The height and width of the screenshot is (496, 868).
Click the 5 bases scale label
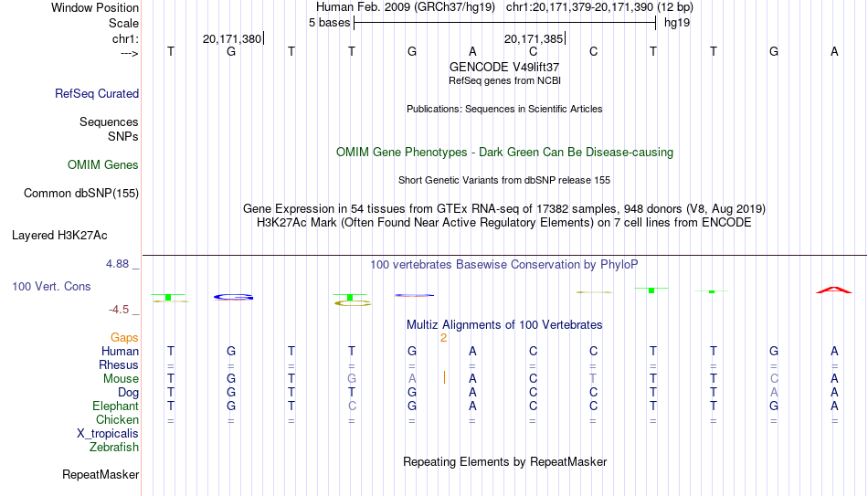point(329,23)
